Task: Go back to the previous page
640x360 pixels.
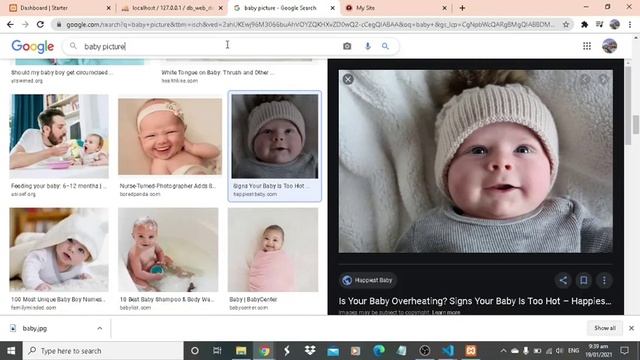Action: (10, 24)
